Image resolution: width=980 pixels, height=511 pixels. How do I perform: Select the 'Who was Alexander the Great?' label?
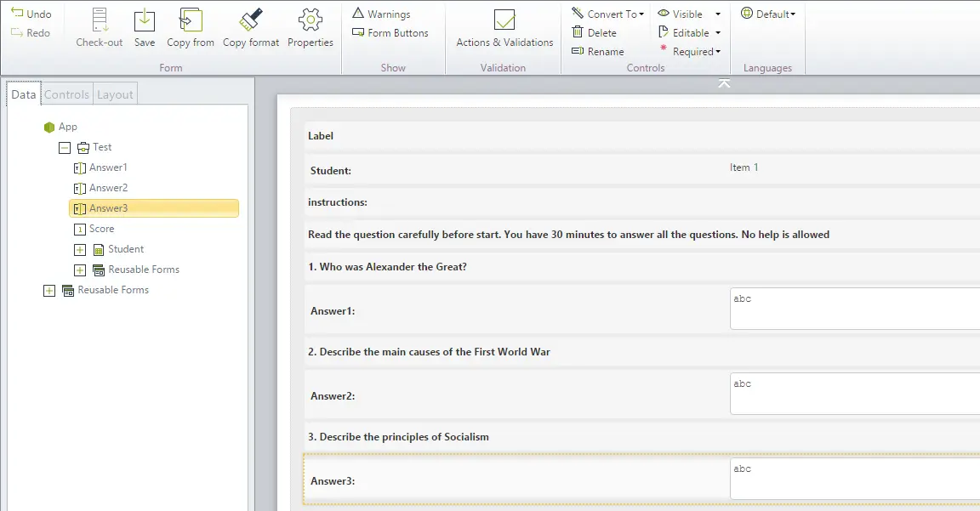click(x=388, y=267)
